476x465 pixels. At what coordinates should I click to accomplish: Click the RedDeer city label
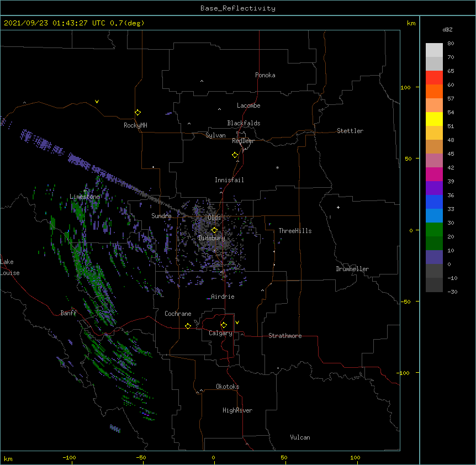[243, 141]
